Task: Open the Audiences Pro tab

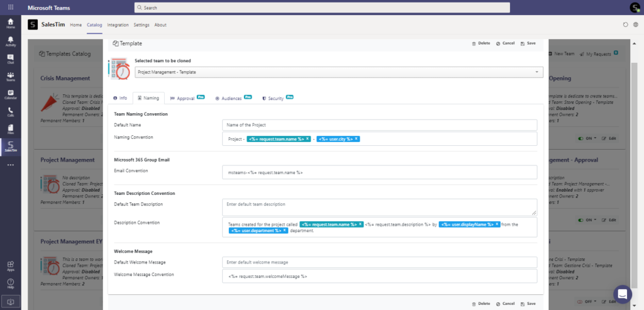Action: click(x=233, y=98)
